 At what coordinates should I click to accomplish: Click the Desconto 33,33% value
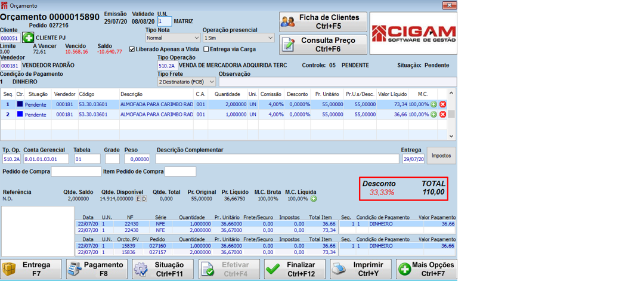[382, 192]
